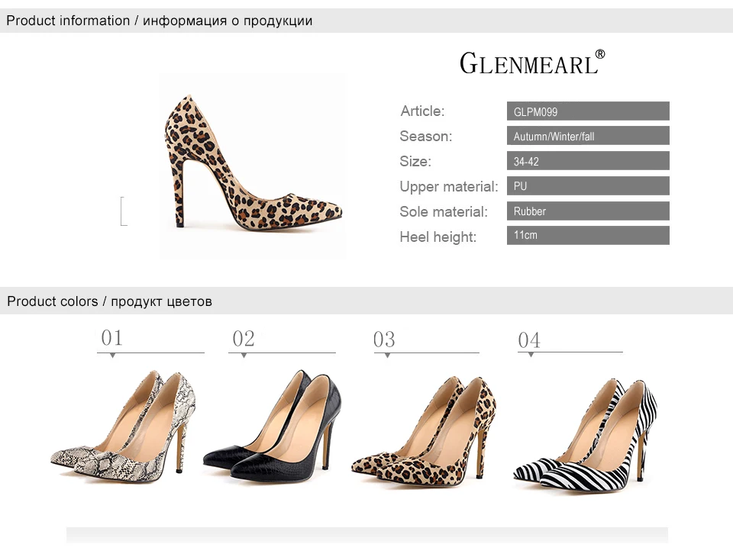
Task: Click the small triangle marker under 03
Action: coord(388,356)
